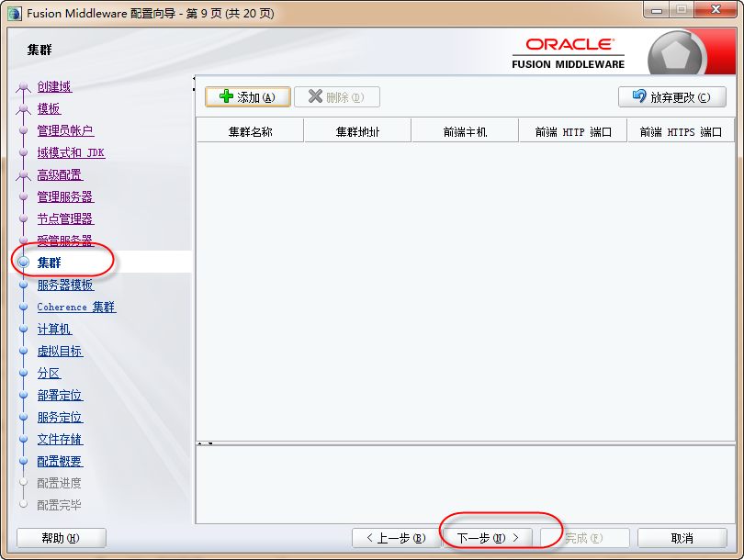744x560 pixels.
Task: Open the 高级配置 step link
Action: (x=60, y=175)
